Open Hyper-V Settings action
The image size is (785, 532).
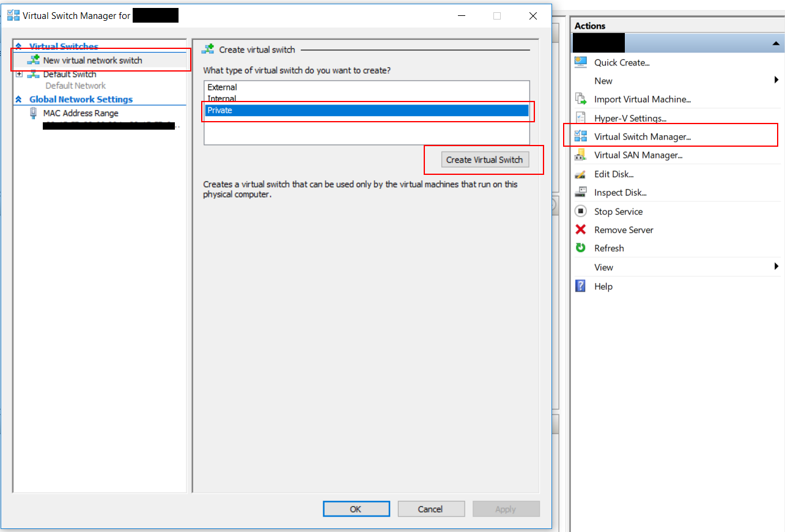(630, 118)
